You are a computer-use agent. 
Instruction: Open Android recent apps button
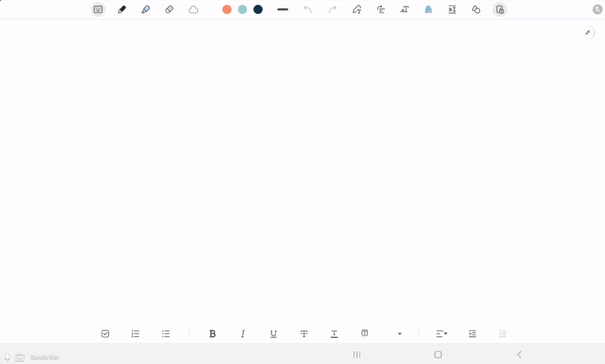point(357,354)
